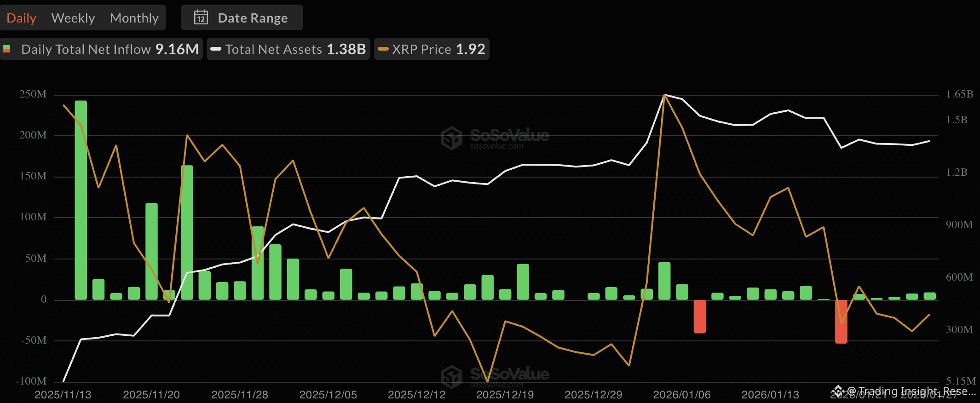Click the first red outflow bar after 2026/01/06
The width and height of the screenshot is (980, 403).
[699, 316]
